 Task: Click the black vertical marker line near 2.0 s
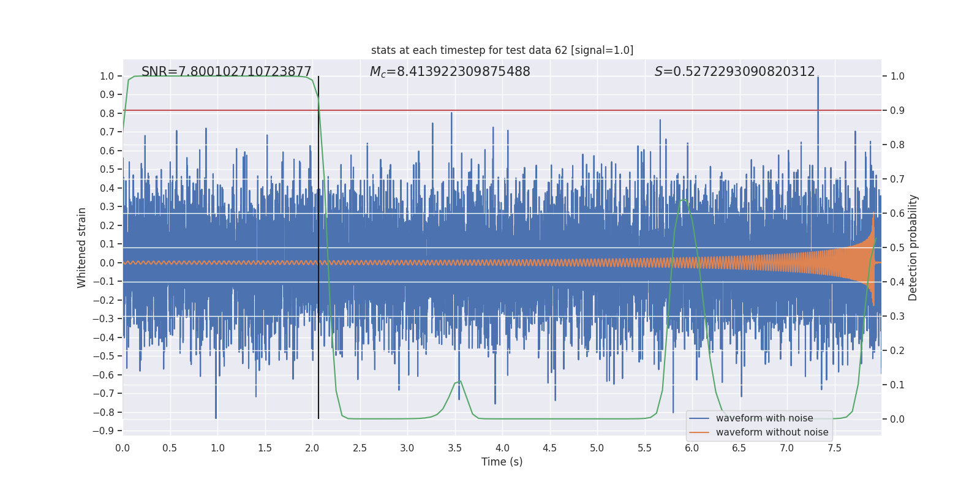(318, 245)
